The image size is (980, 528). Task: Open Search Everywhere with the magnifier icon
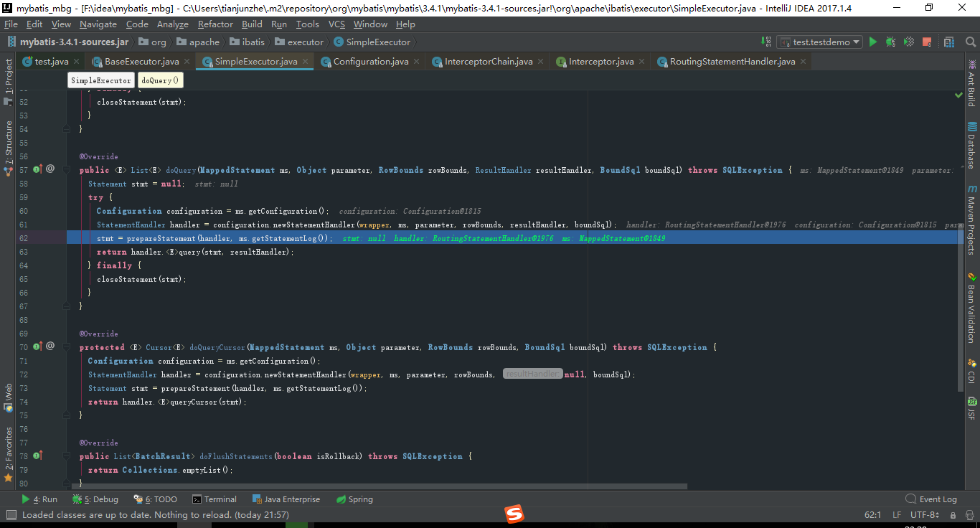(971, 42)
